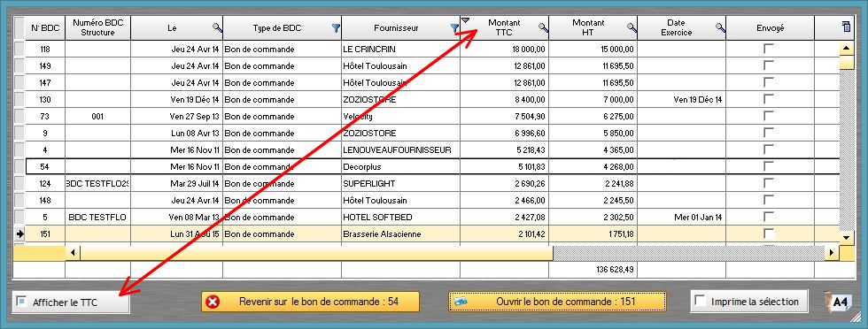Select the Velocity supplier cell
Screen dimensions: 868x329
[400, 117]
